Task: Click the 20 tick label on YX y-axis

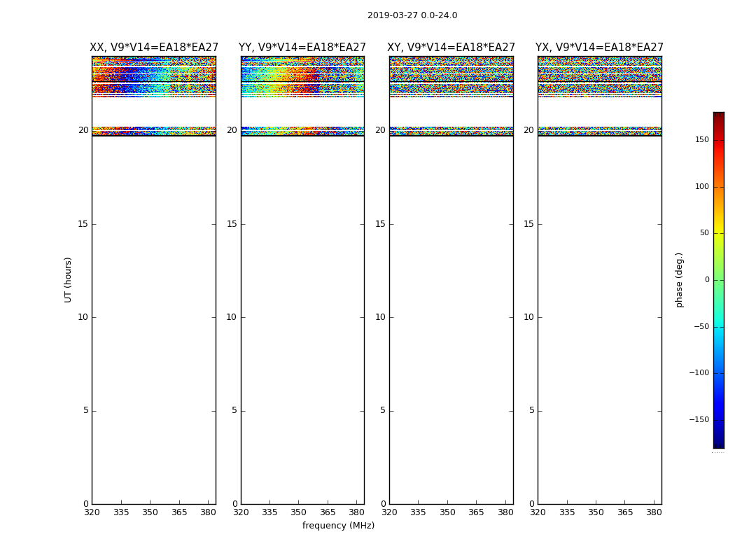Action: coord(528,130)
